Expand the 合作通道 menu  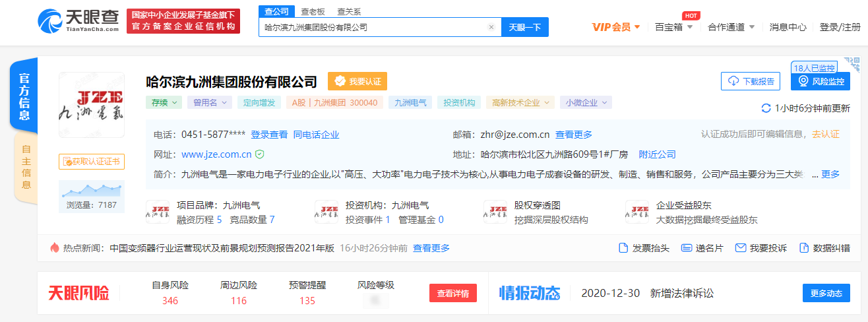[731, 27]
